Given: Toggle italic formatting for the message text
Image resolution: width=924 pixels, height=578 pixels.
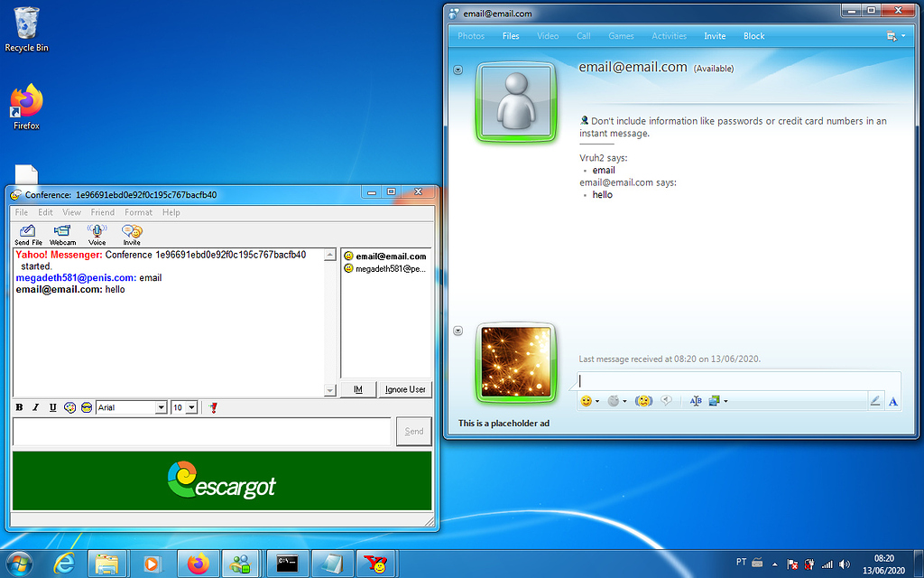Looking at the screenshot, I should (x=37, y=407).
